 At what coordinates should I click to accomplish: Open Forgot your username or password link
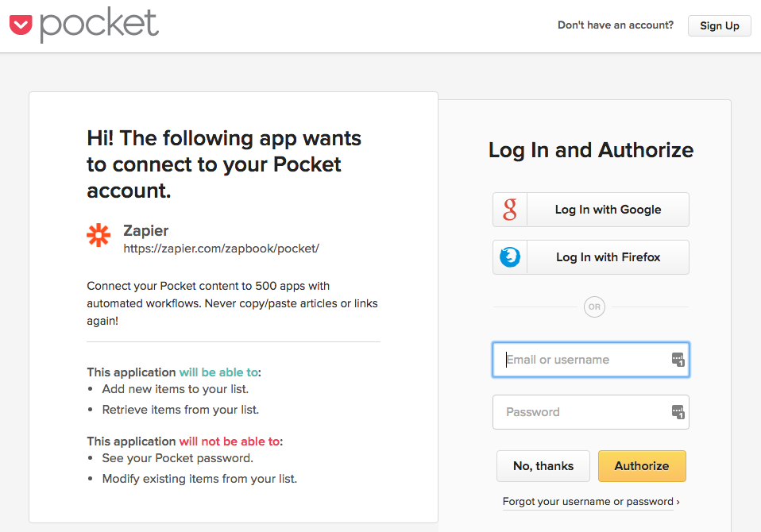tap(591, 502)
